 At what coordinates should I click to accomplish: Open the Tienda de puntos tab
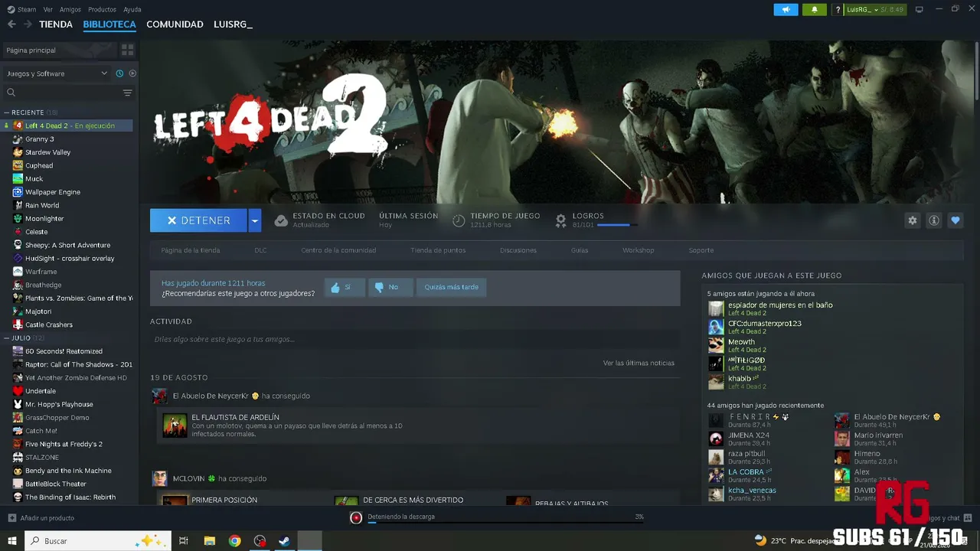pos(438,250)
